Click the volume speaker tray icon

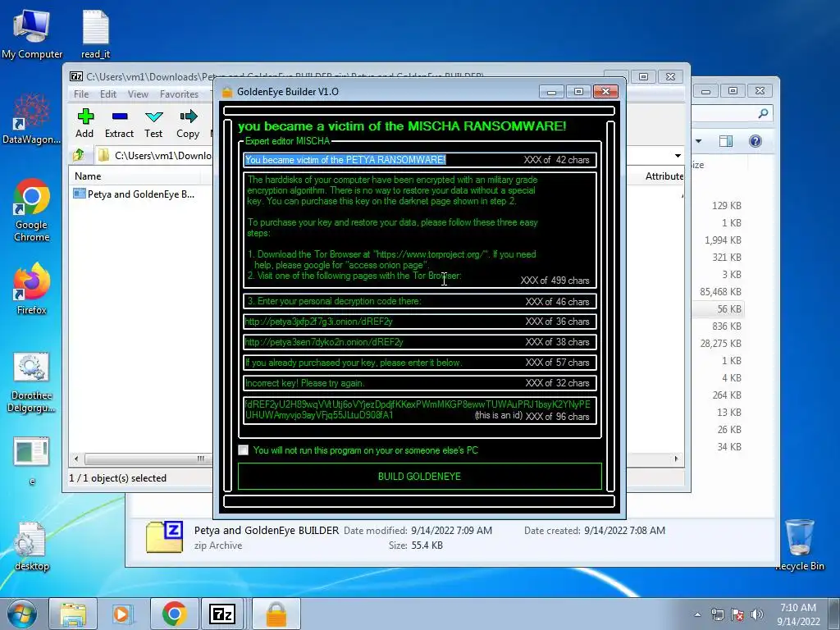(756, 614)
